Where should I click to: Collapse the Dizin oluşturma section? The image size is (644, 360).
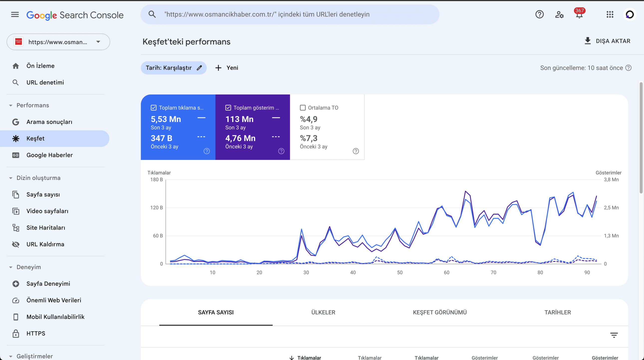(x=11, y=178)
